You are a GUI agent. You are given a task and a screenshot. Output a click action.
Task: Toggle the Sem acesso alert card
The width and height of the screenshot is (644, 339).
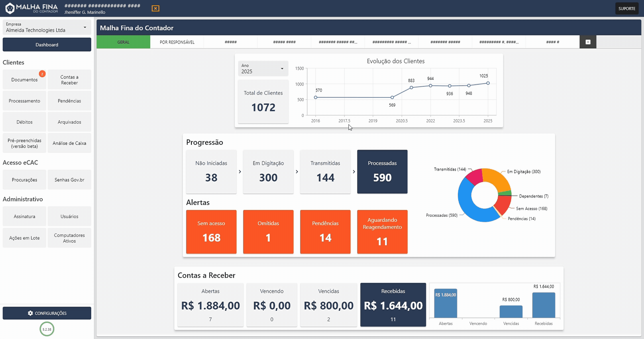point(211,232)
